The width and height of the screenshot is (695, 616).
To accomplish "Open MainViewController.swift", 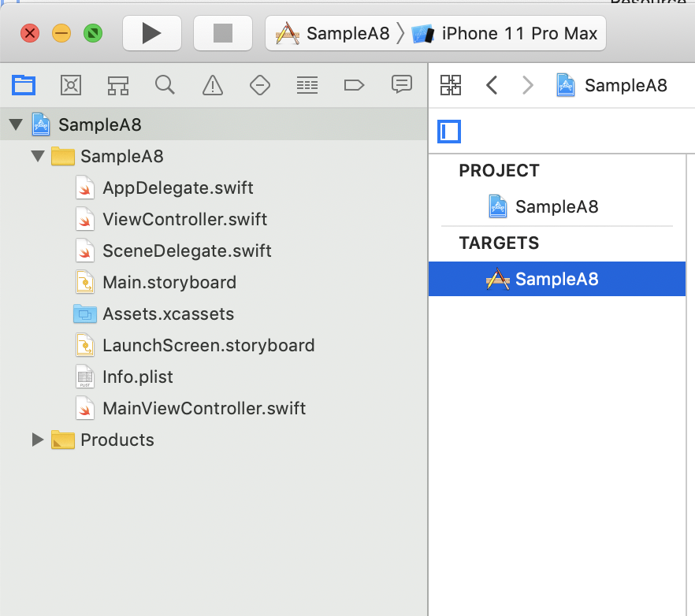I will click(214, 408).
